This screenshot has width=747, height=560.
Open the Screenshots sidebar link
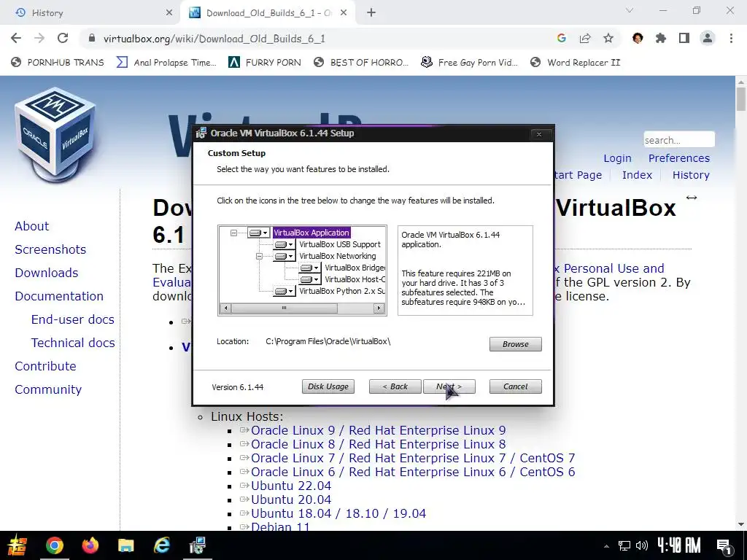50,249
